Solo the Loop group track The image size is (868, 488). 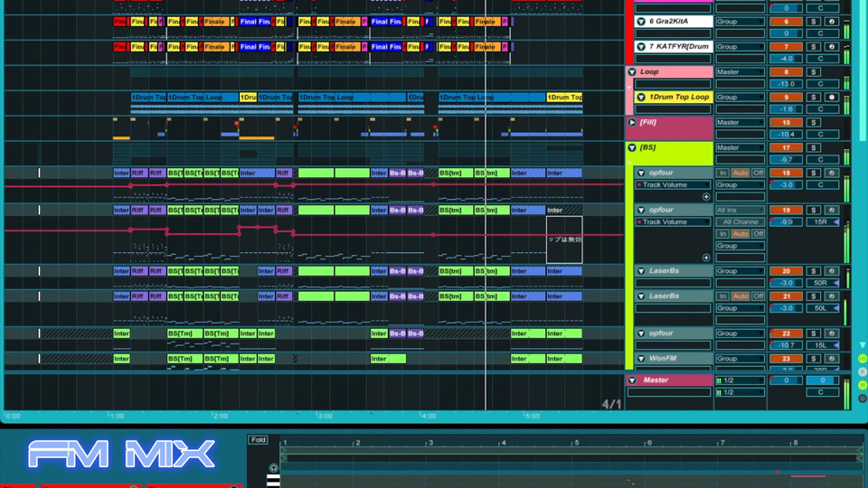(x=813, y=72)
